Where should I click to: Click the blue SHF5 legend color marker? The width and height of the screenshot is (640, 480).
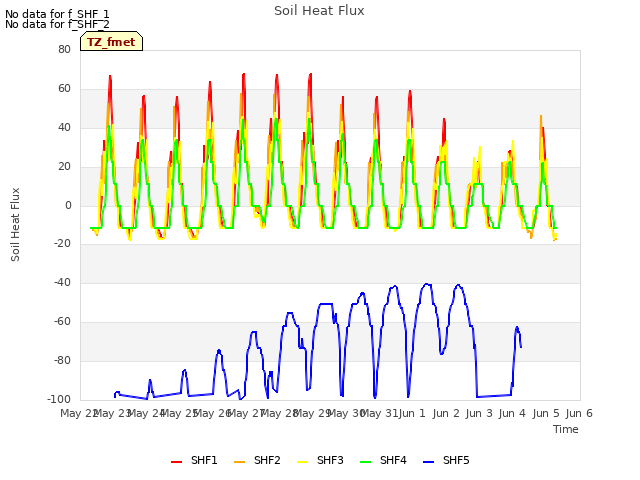429,462
